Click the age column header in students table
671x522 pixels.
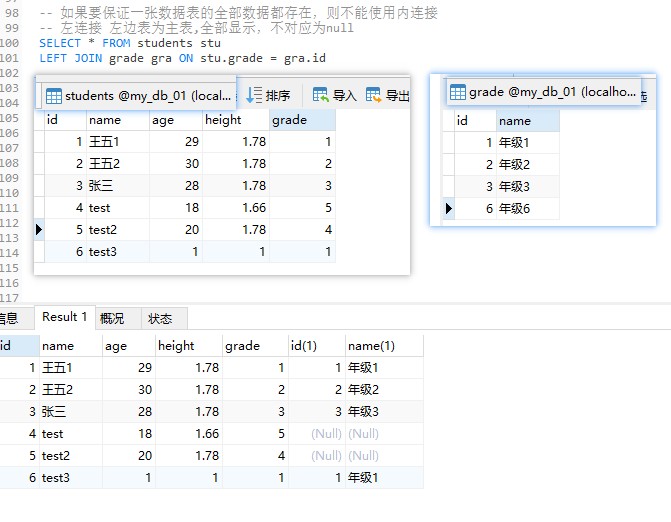pos(176,120)
